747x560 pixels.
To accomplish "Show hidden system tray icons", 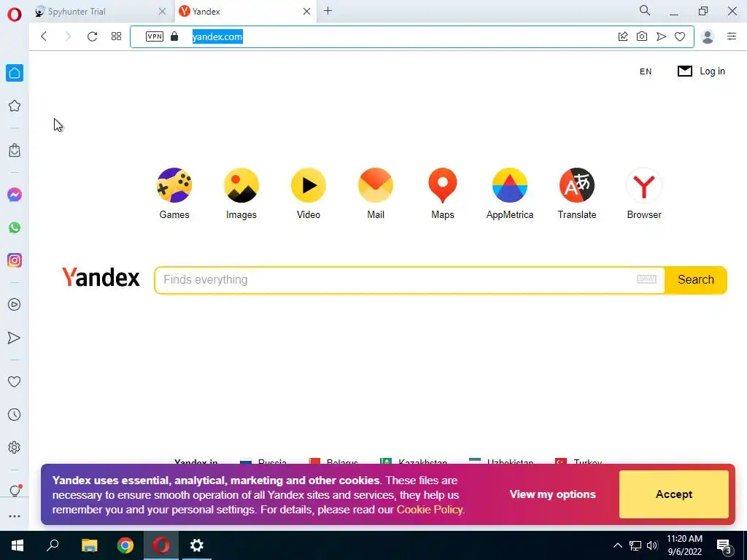I will [x=617, y=545].
